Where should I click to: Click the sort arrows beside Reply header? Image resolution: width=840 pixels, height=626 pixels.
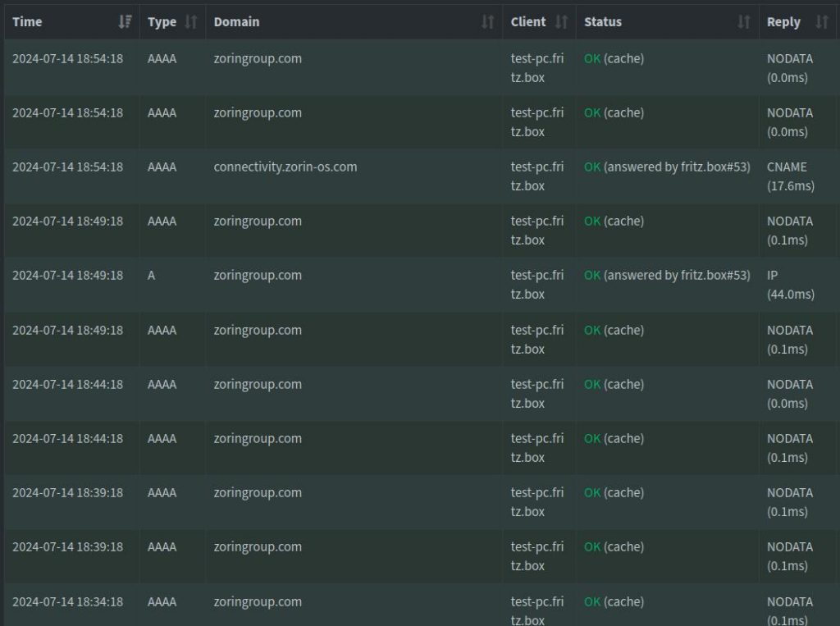821,22
